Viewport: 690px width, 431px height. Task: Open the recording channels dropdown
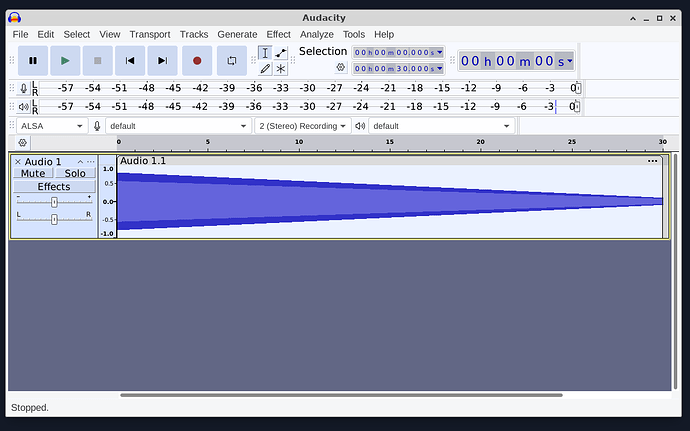[x=302, y=126]
